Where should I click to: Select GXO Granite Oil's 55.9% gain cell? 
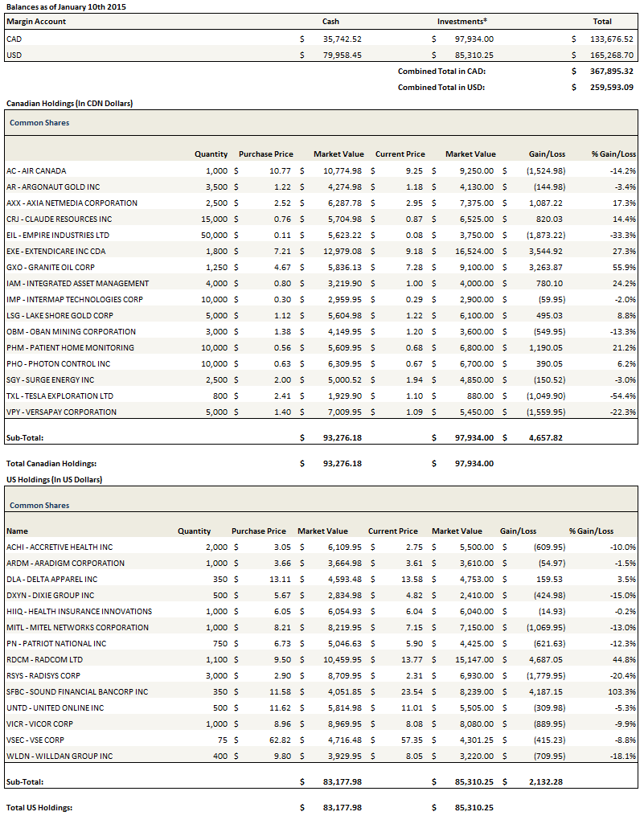pos(624,267)
